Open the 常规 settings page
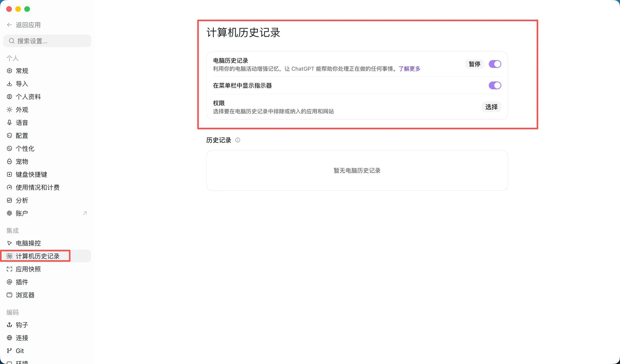The image size is (620, 364). click(47, 71)
